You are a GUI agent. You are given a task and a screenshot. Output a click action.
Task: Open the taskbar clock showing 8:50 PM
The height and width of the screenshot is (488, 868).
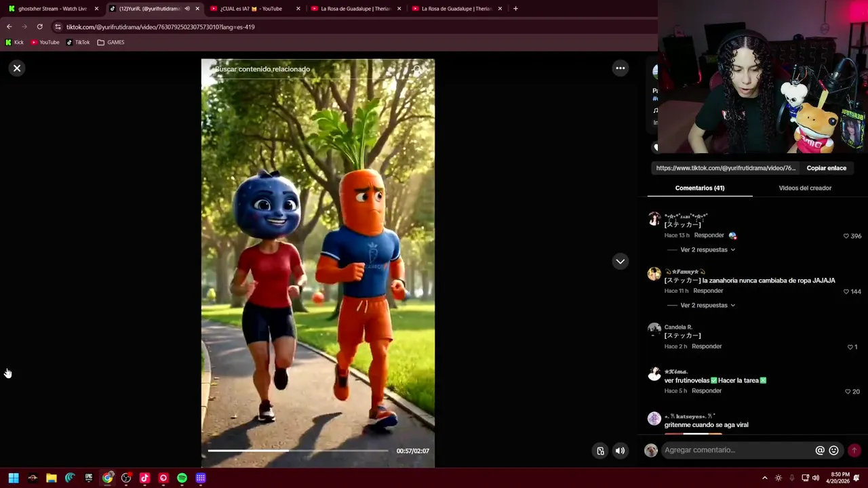pyautogui.click(x=840, y=478)
